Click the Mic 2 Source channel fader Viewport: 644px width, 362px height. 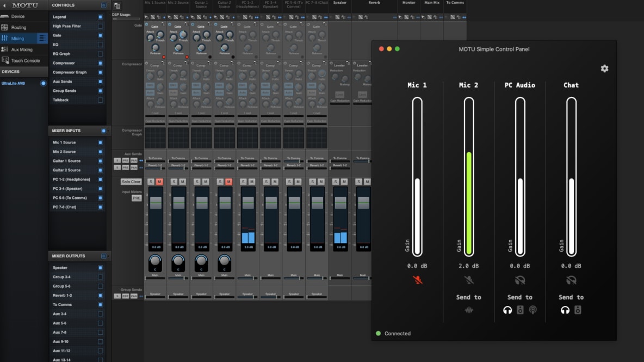coord(178,202)
